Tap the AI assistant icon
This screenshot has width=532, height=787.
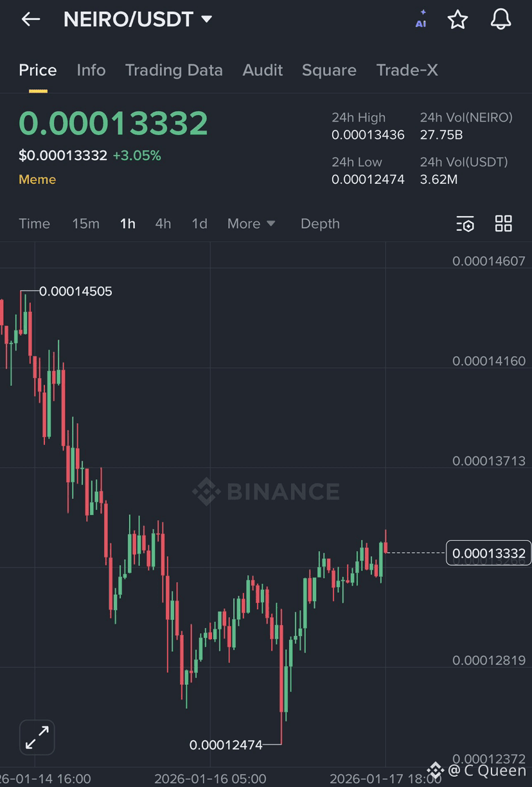(x=421, y=19)
